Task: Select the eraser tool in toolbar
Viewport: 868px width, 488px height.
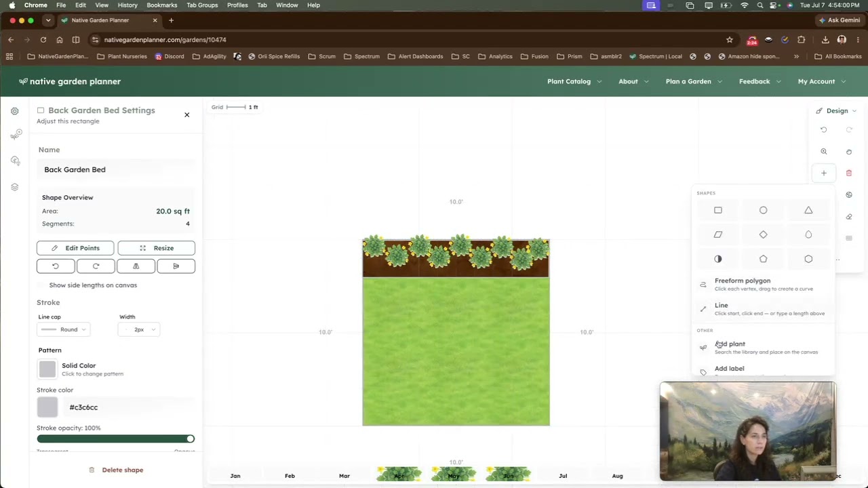Action: [x=849, y=217]
